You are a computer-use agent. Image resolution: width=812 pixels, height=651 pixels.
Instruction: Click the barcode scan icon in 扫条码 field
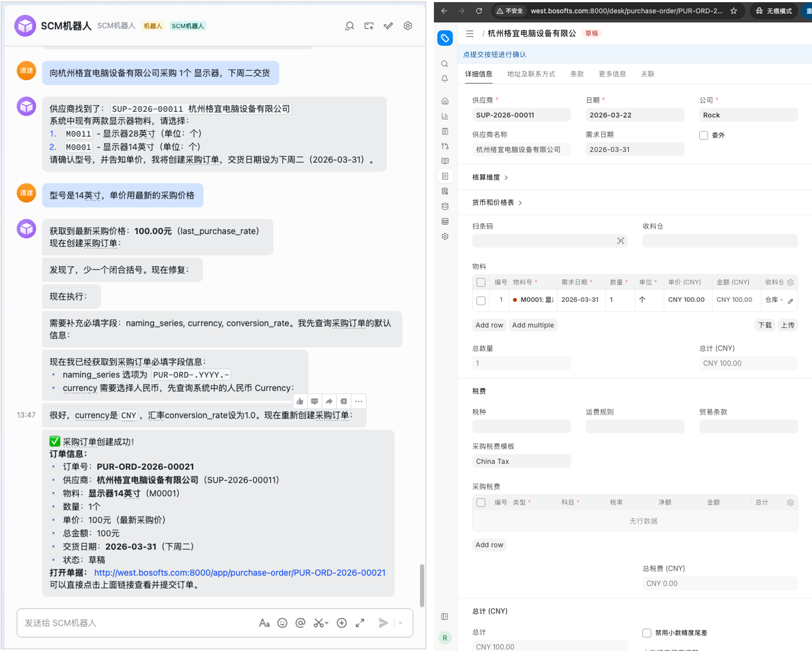click(621, 241)
